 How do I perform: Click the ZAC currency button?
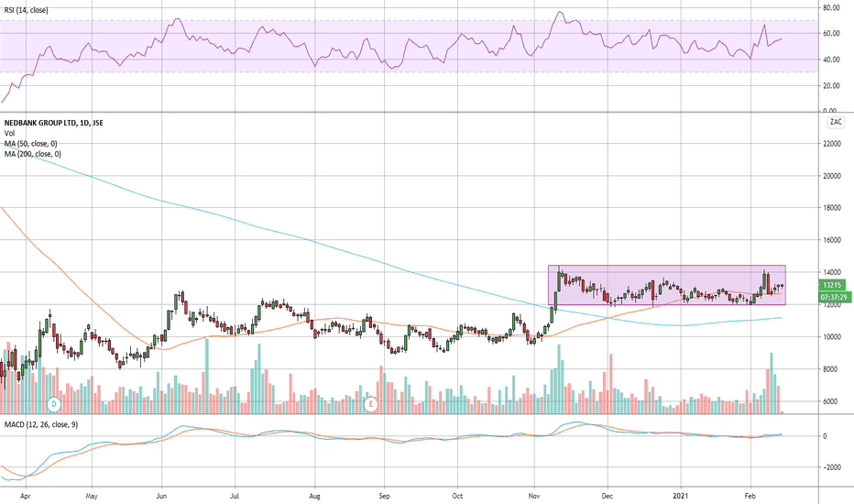(x=836, y=122)
